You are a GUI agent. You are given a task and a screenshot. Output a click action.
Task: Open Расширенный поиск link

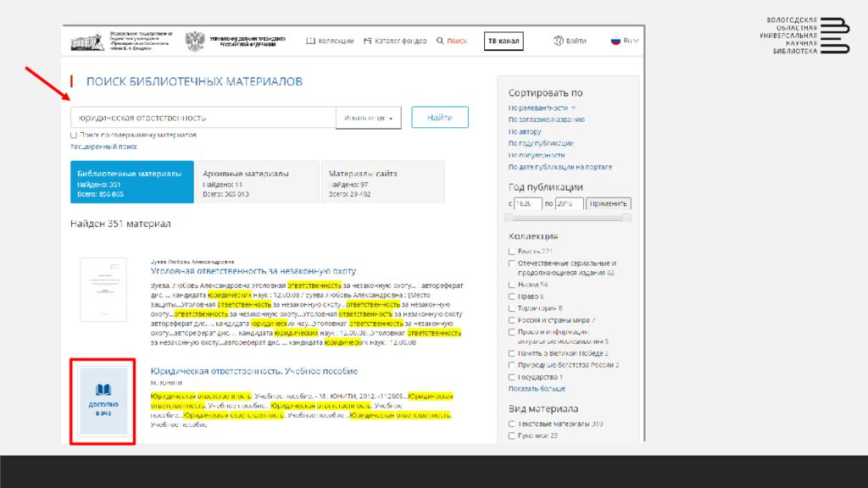(103, 147)
